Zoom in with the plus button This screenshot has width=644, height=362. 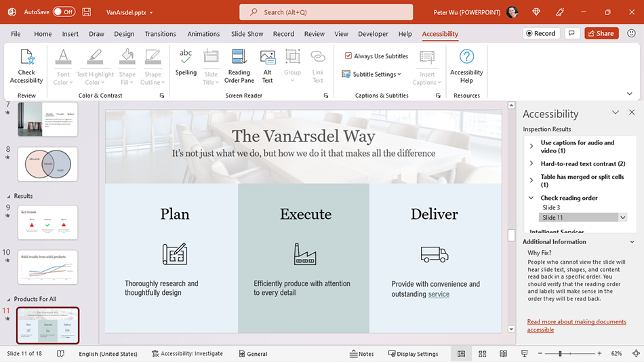tap(600, 353)
